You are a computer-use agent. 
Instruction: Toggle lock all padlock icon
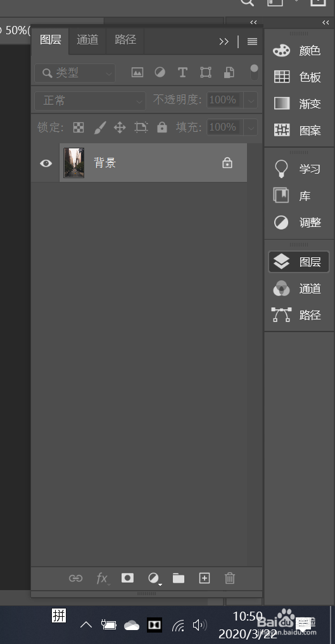162,127
